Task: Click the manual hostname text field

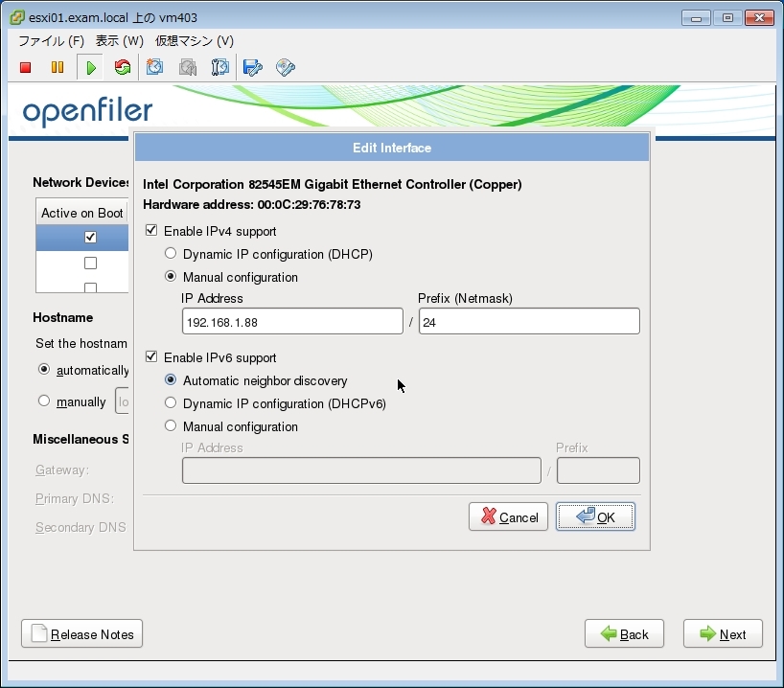Action: click(x=122, y=401)
